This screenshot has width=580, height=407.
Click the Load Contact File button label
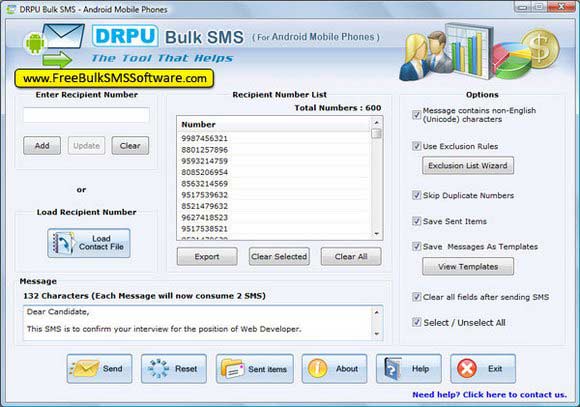101,243
